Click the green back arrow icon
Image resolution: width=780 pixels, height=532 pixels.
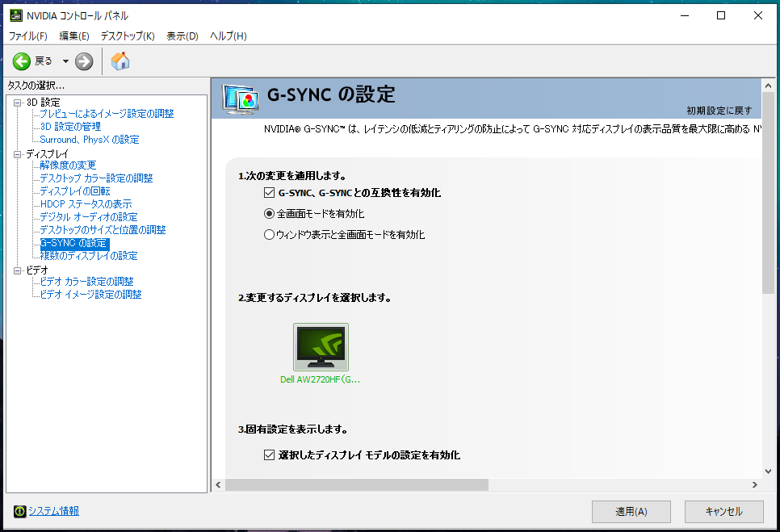21,61
